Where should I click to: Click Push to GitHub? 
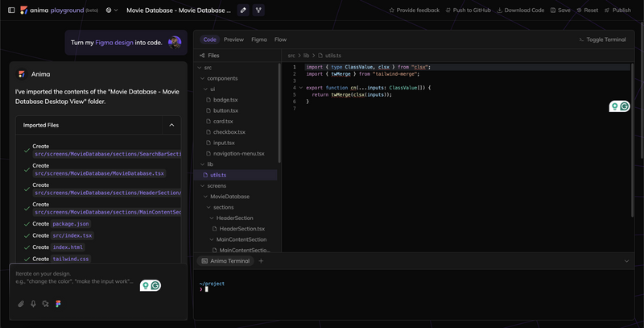pyautogui.click(x=469, y=10)
